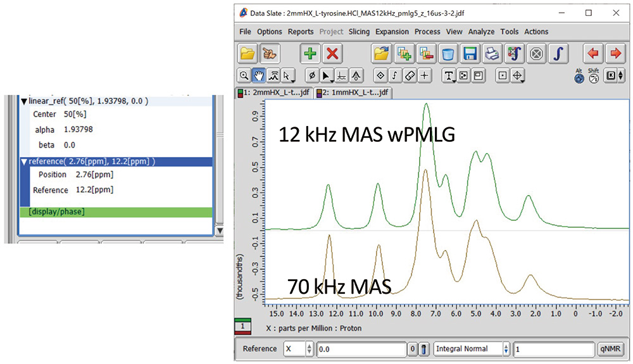Collapse the reference parameter group

point(25,161)
